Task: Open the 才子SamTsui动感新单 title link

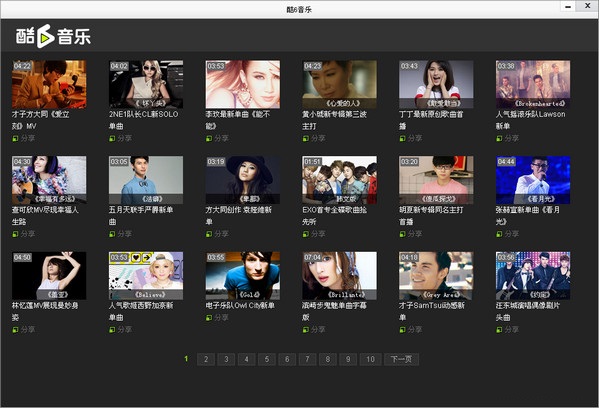Action: tap(432, 311)
